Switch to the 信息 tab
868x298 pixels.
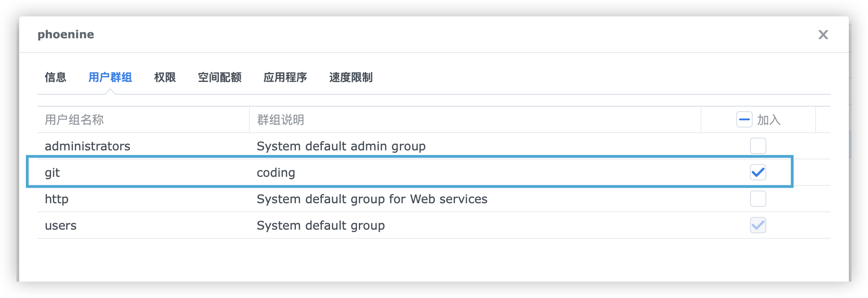click(x=56, y=77)
